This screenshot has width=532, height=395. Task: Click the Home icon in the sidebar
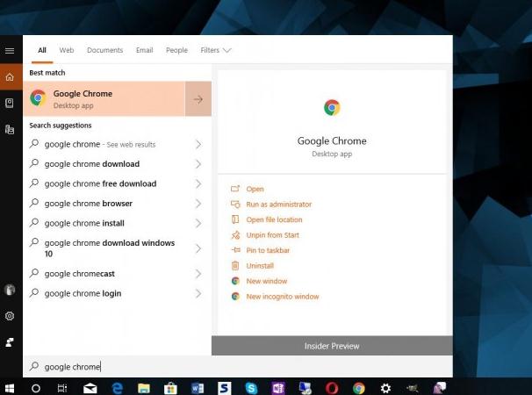[10, 77]
